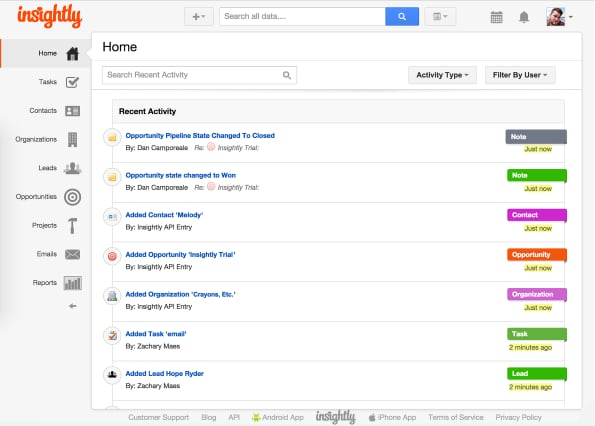
Task: Open the Contacts card icon
Action: [72, 111]
